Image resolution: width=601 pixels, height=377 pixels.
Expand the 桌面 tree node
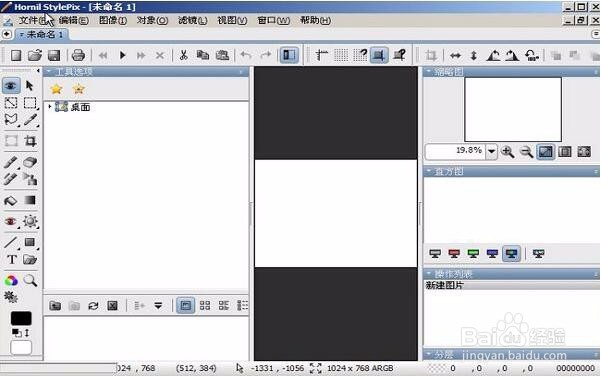[50, 107]
